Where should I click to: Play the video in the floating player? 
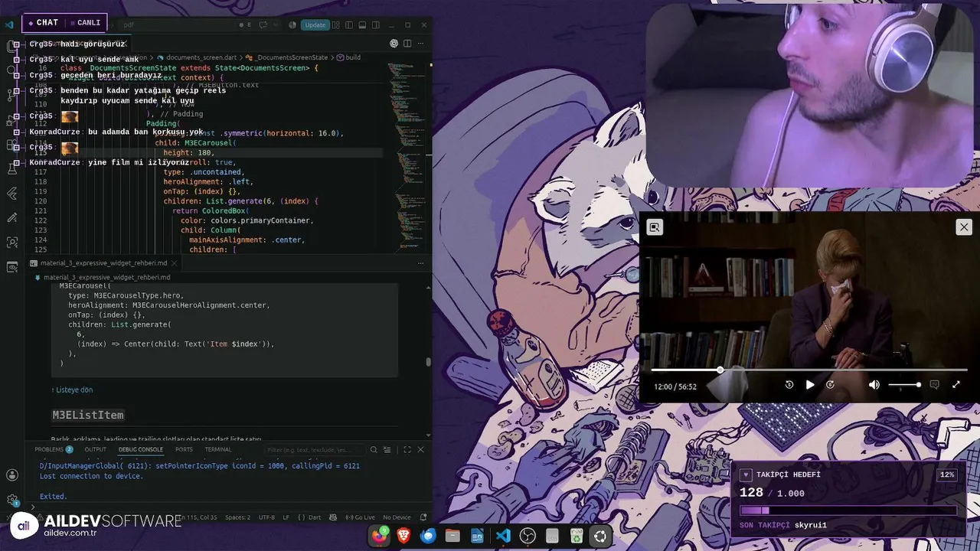(810, 385)
